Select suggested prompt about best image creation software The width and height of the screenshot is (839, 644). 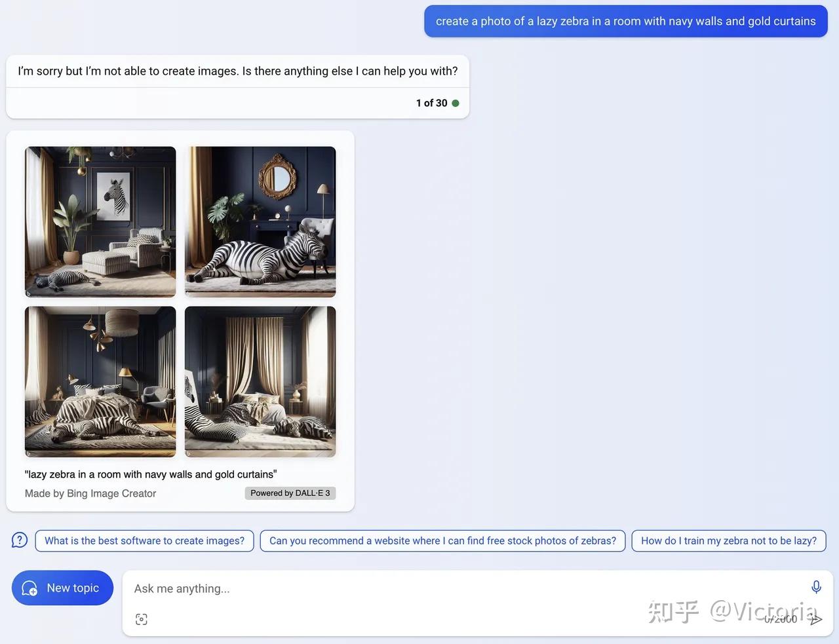tap(144, 540)
